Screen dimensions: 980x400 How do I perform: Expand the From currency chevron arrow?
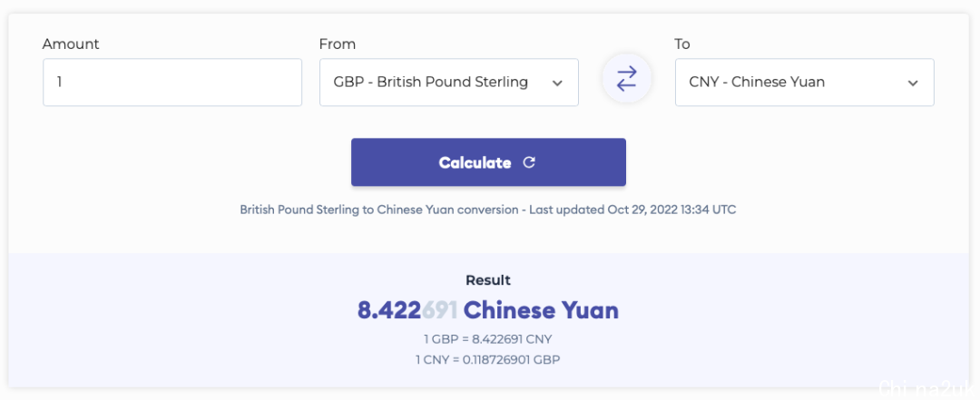[x=557, y=83]
